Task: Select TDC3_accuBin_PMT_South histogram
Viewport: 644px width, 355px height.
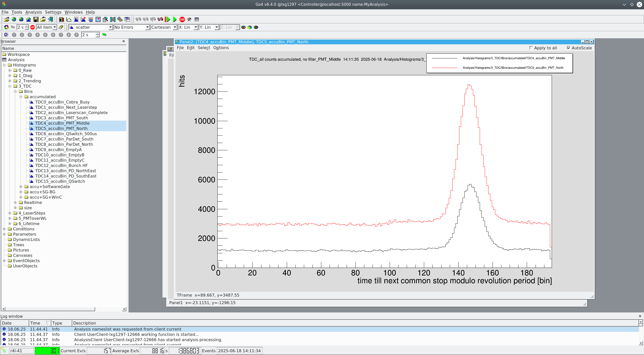Action: tap(61, 118)
